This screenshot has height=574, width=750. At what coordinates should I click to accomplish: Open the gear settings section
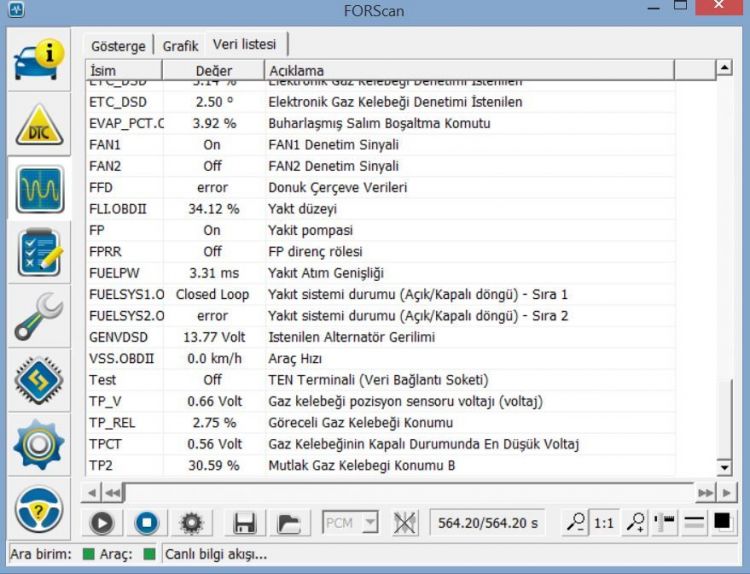(39, 444)
